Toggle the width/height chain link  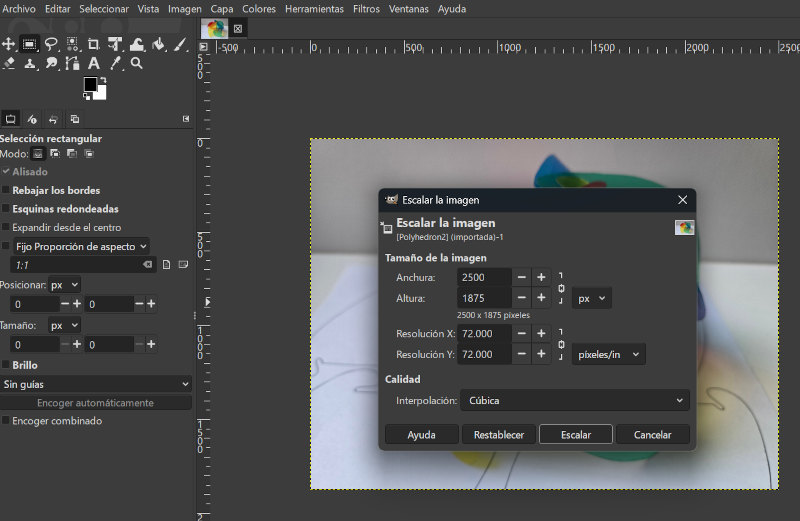561,287
